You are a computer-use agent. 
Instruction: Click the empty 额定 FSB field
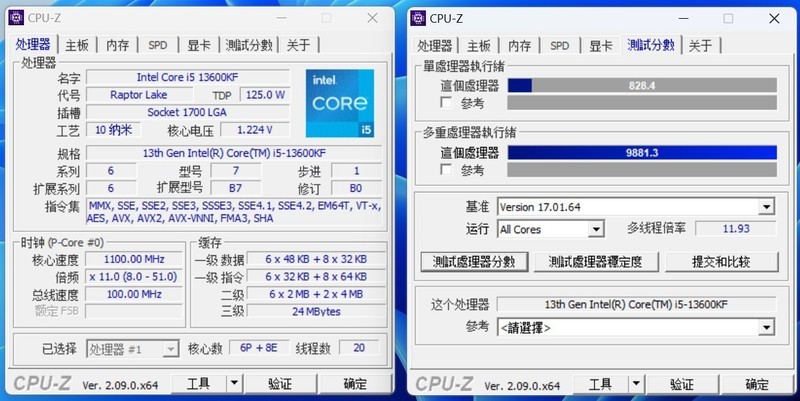pos(134,311)
